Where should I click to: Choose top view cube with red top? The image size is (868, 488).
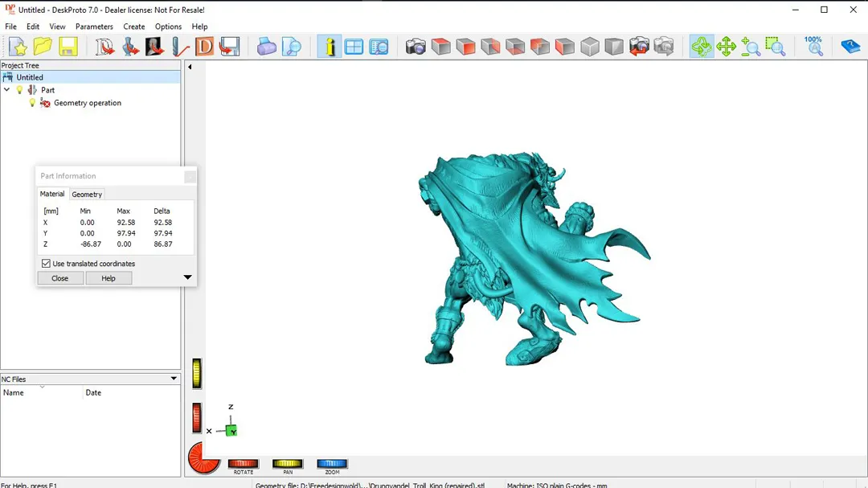point(440,47)
